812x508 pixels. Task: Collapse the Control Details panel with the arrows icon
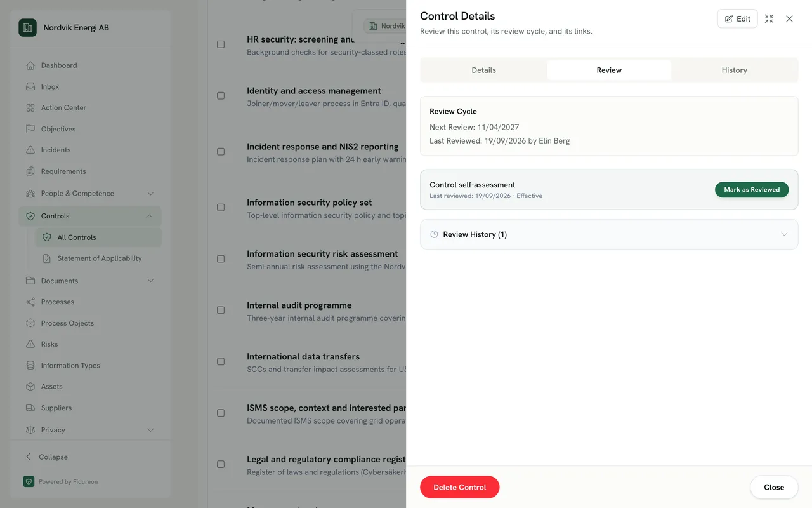click(x=769, y=18)
